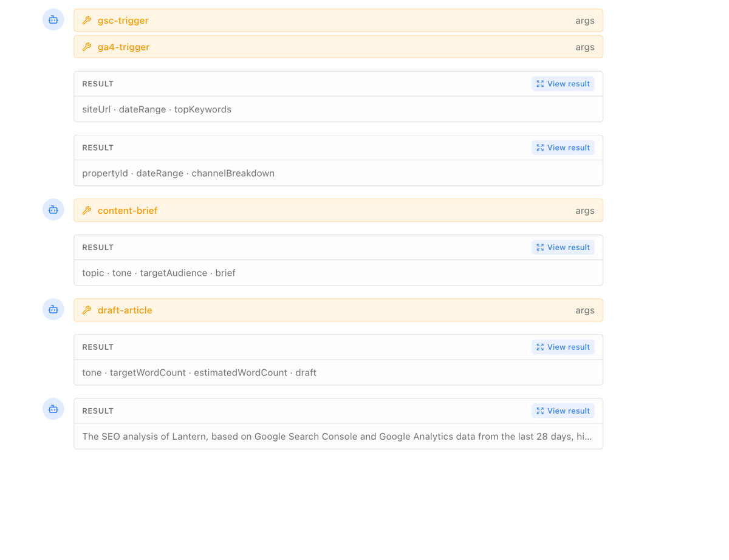Expand the content-brief tool call details
Image resolution: width=729 pixels, height=560 pixels.
(338, 210)
